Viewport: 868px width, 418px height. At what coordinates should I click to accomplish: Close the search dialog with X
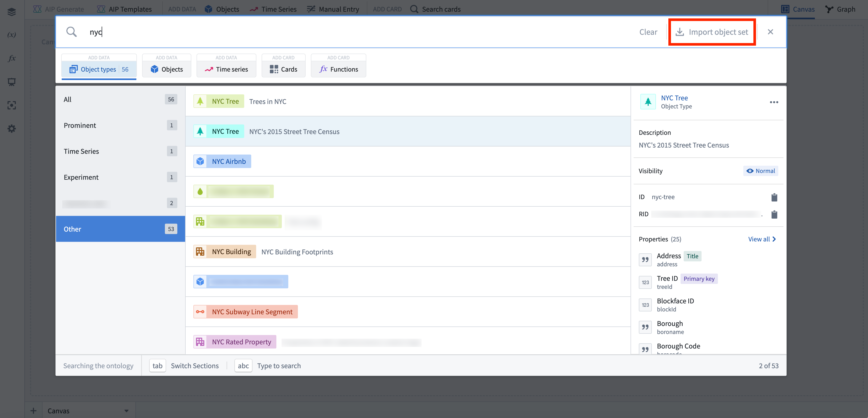pos(770,32)
